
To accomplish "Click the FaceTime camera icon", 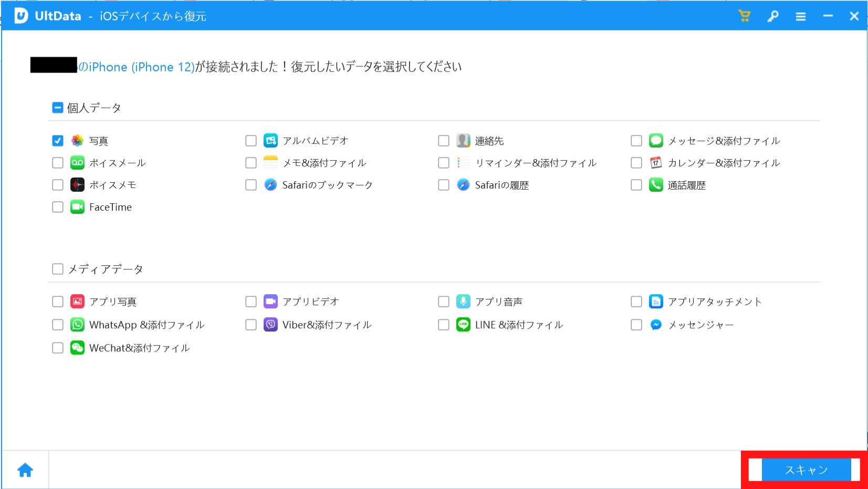I will pos(77,207).
